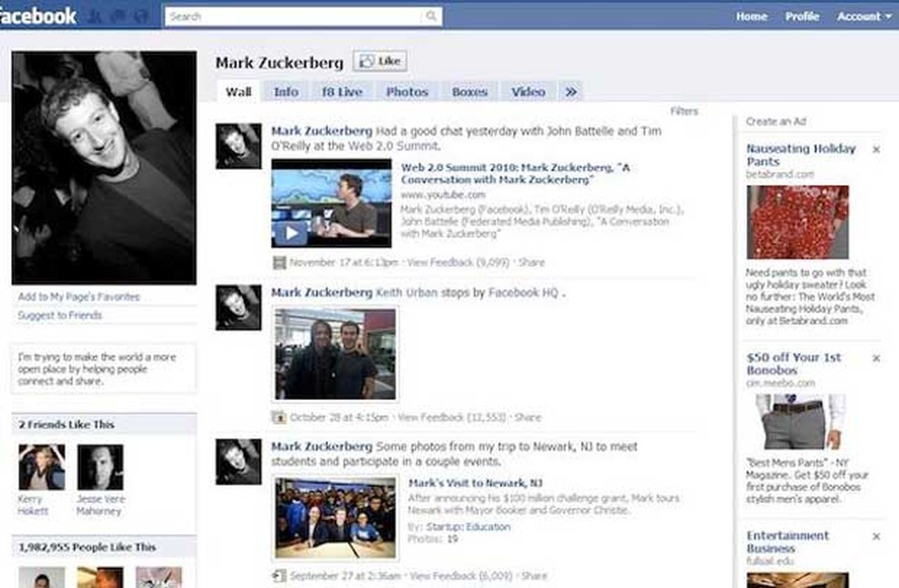Play the Web 2.0 Summit video
899x588 pixels.
[291, 233]
